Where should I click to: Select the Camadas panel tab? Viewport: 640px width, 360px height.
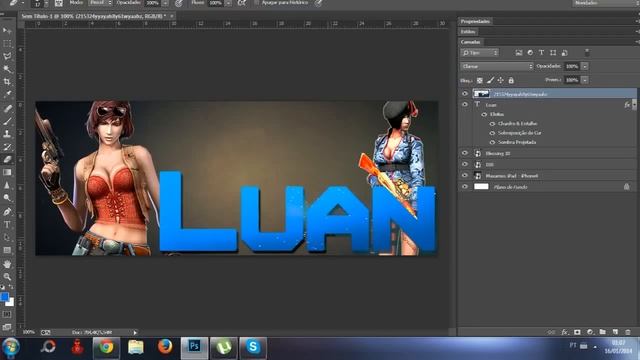[x=471, y=42]
